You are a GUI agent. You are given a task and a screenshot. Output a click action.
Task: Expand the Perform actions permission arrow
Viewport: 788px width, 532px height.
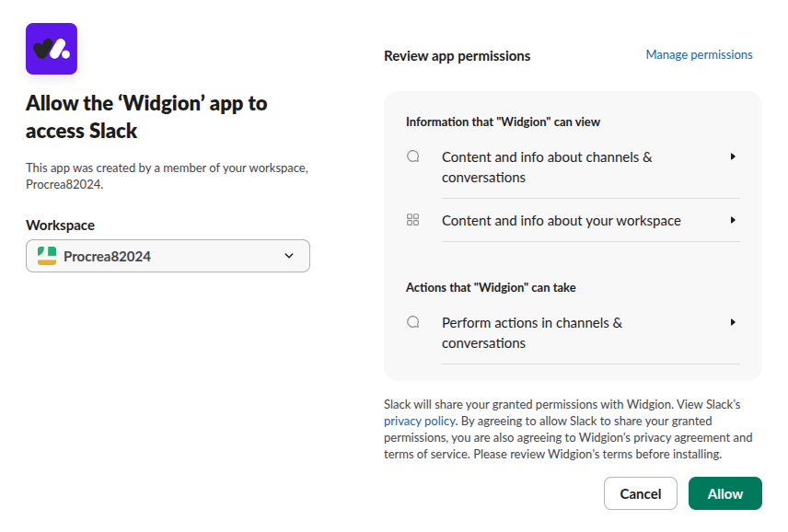(733, 322)
